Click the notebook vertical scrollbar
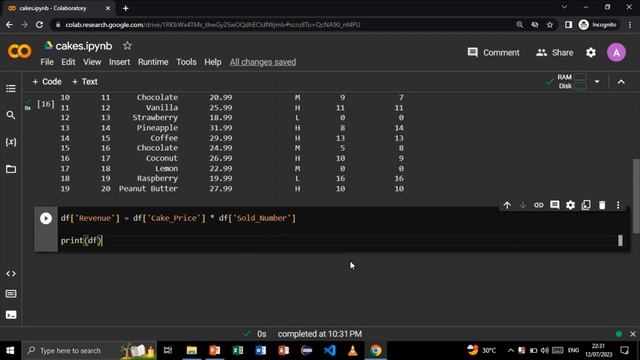This screenshot has width=640, height=360. pos(636,196)
